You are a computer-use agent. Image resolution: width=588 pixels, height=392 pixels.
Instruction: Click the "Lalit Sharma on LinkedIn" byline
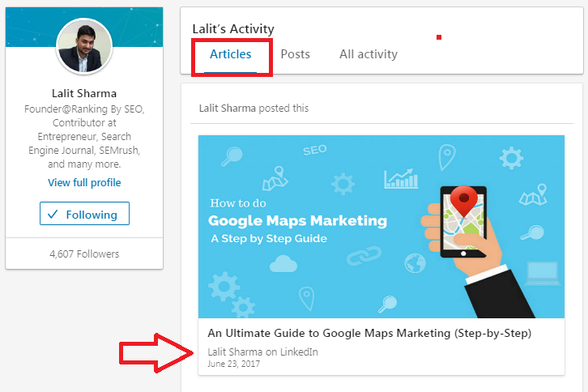click(x=263, y=352)
